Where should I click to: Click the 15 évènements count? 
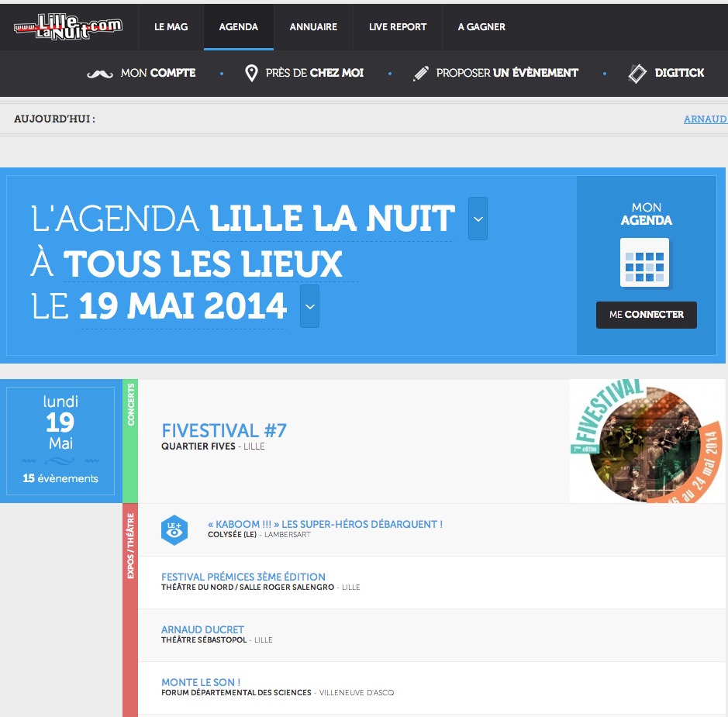coord(60,478)
